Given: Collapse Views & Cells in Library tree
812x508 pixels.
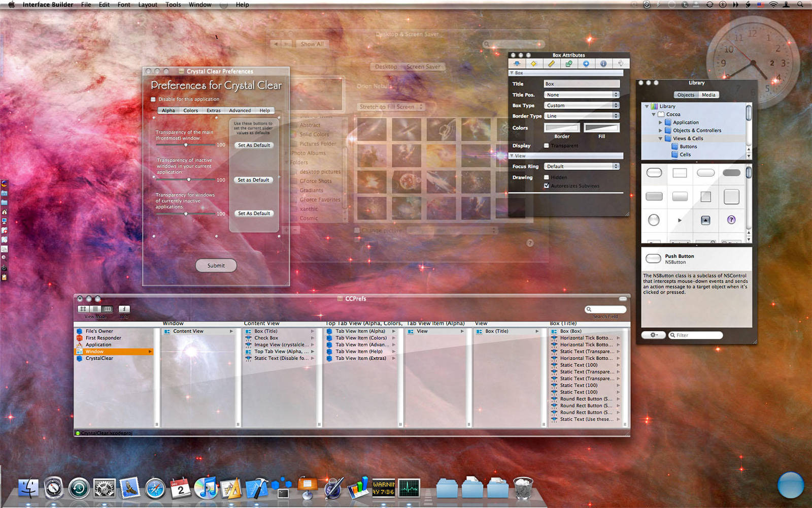Looking at the screenshot, I should click(x=660, y=139).
